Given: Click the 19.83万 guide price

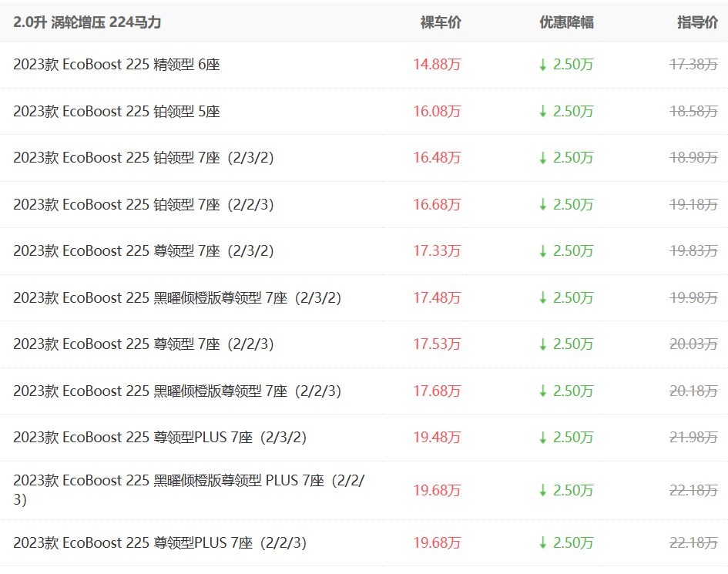Looking at the screenshot, I should 693,250.
